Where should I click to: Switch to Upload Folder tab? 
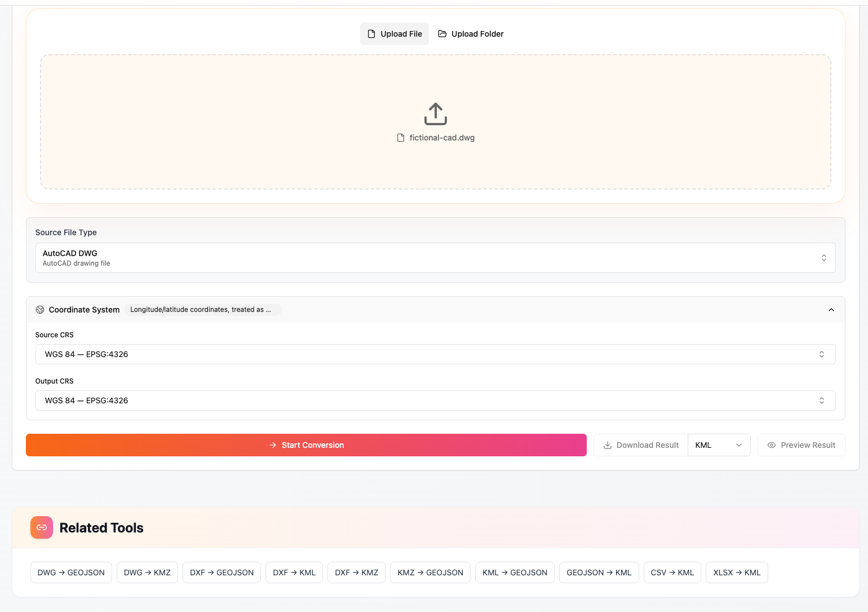(471, 34)
